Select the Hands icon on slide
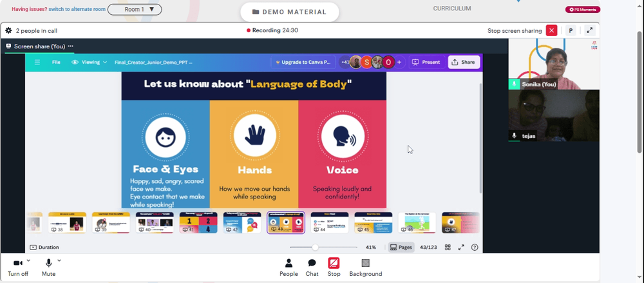The width and height of the screenshot is (644, 283). [x=254, y=135]
